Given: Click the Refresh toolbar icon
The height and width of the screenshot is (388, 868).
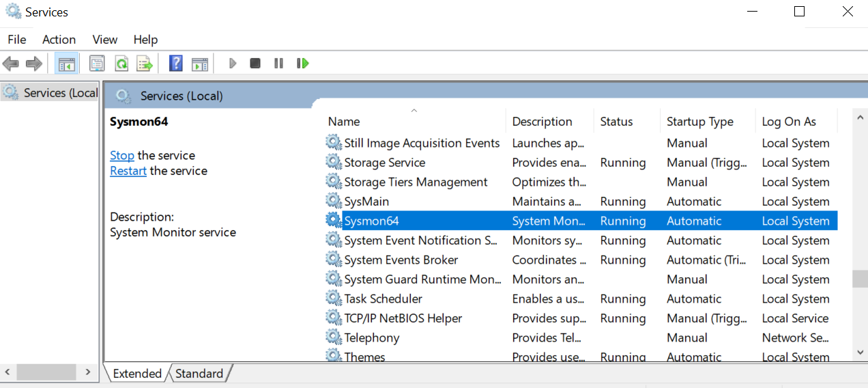Looking at the screenshot, I should [x=121, y=64].
